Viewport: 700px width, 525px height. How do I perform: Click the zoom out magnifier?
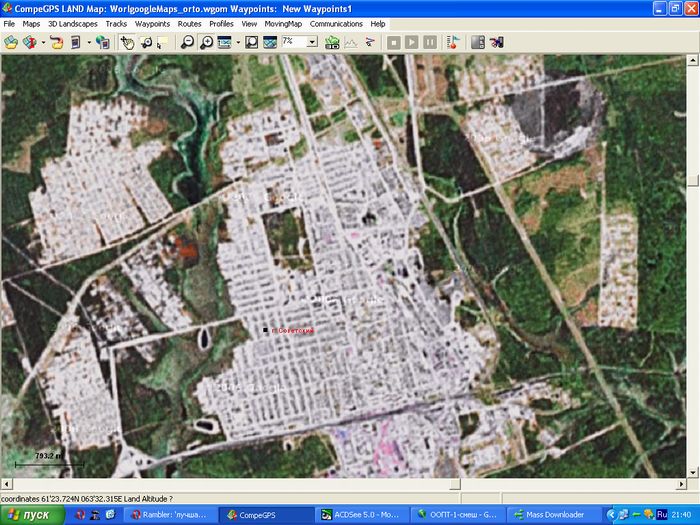point(188,42)
